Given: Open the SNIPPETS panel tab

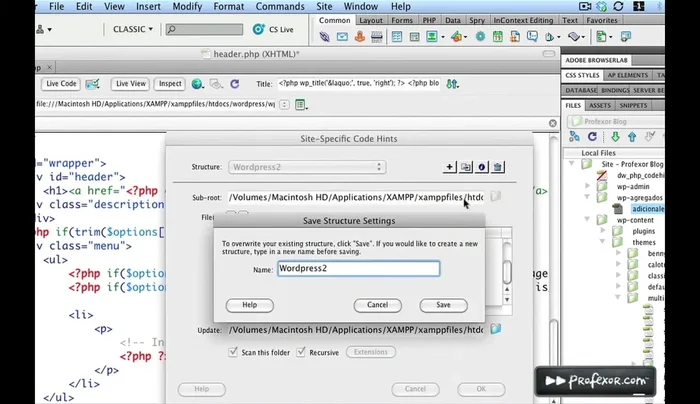Looking at the screenshot, I should [633, 105].
